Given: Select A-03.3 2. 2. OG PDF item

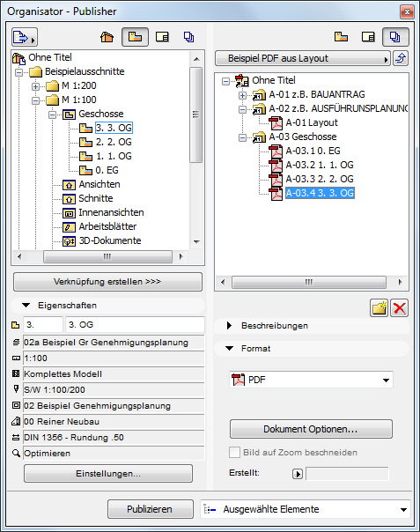Looking at the screenshot, I should point(320,179).
